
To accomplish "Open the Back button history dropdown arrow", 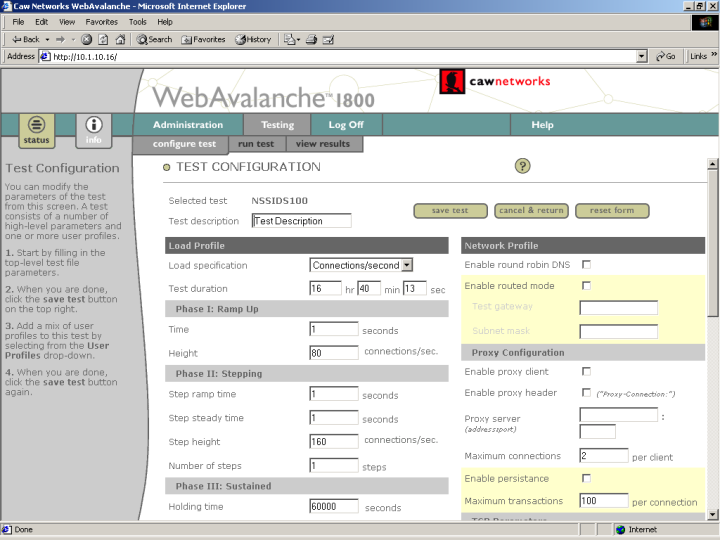I will click(47, 40).
